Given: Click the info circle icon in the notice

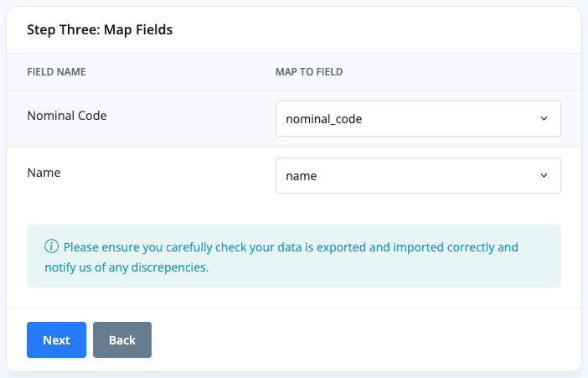Looking at the screenshot, I should click(52, 247).
